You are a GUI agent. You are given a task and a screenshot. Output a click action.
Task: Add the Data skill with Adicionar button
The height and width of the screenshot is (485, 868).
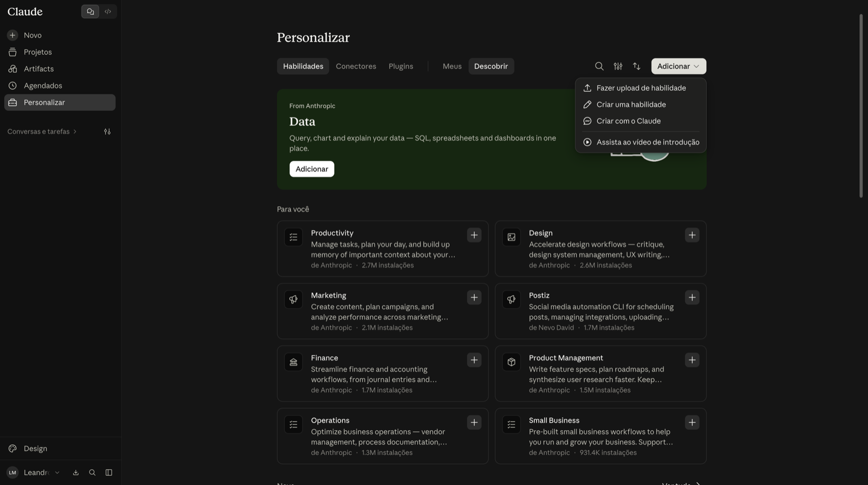tap(312, 169)
